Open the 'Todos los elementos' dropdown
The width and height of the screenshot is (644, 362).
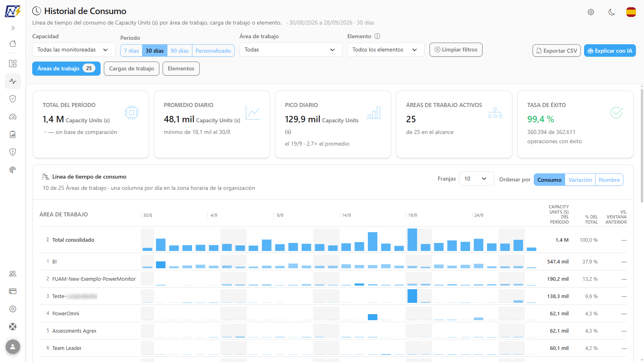tap(386, 50)
